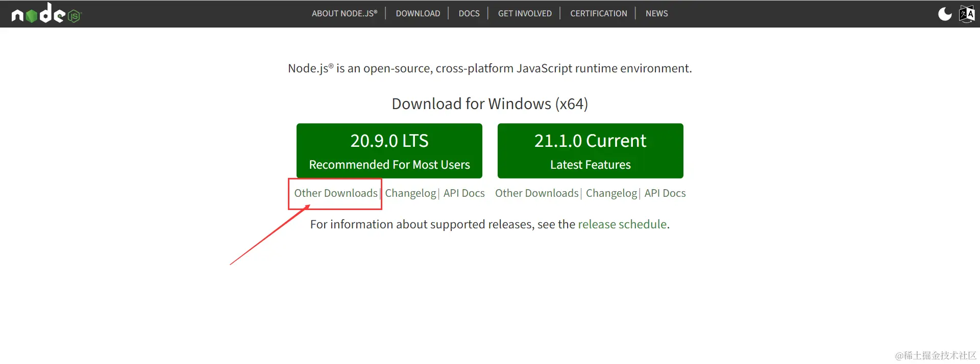Go to the Download menu item
Screen dimensions: 980x364
(x=418, y=14)
